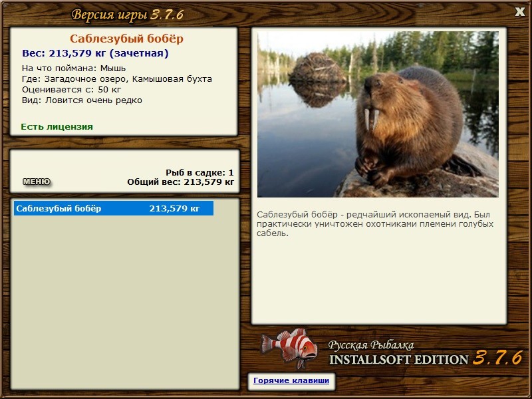Click the Есть лицензия status text
The width and height of the screenshot is (532, 399).
click(x=57, y=127)
